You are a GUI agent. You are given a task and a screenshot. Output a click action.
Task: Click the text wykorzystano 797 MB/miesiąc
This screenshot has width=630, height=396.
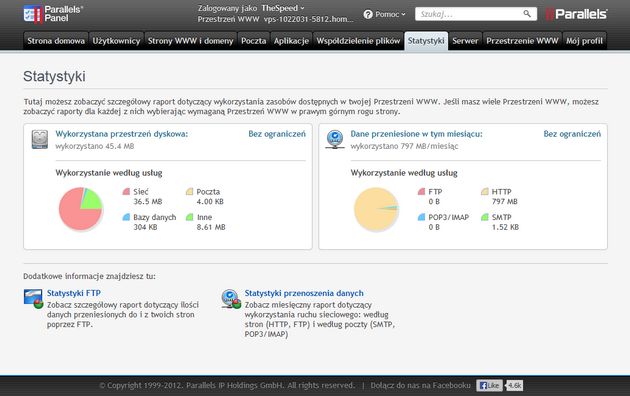[404, 146]
